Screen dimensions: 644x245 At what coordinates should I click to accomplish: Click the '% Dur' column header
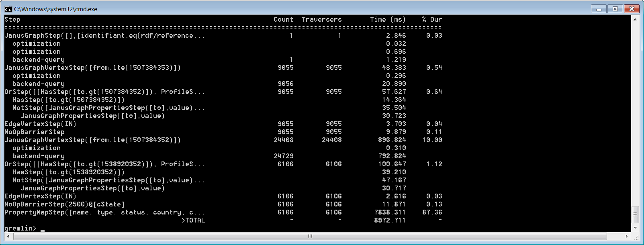pyautogui.click(x=432, y=19)
